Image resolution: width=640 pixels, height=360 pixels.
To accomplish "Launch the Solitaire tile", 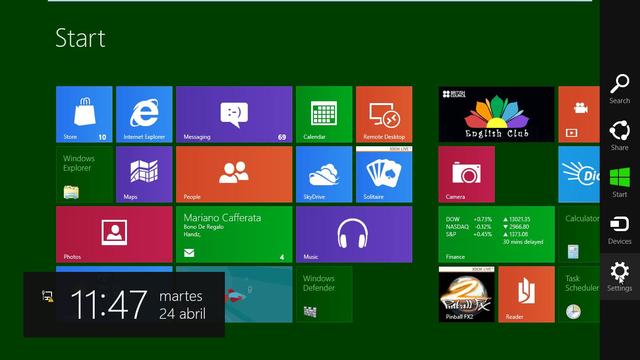I will click(384, 174).
